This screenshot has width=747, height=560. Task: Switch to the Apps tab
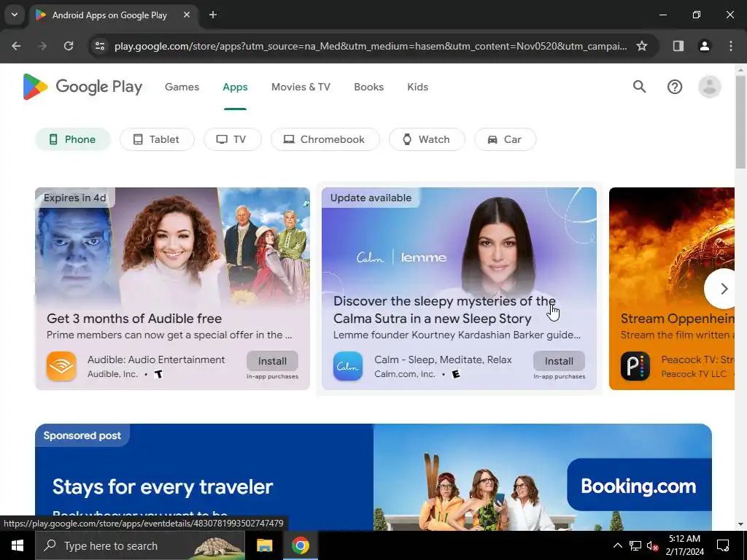[236, 87]
